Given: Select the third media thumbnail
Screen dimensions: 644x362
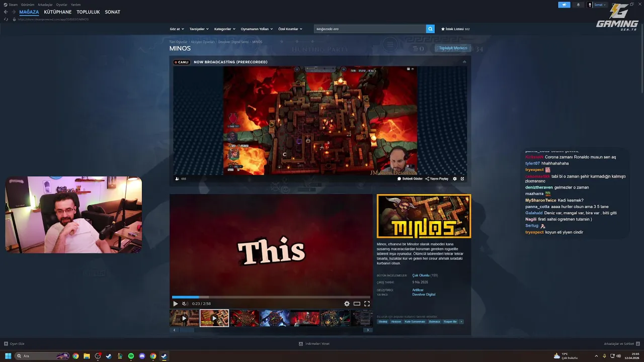Looking at the screenshot, I should [x=245, y=318].
